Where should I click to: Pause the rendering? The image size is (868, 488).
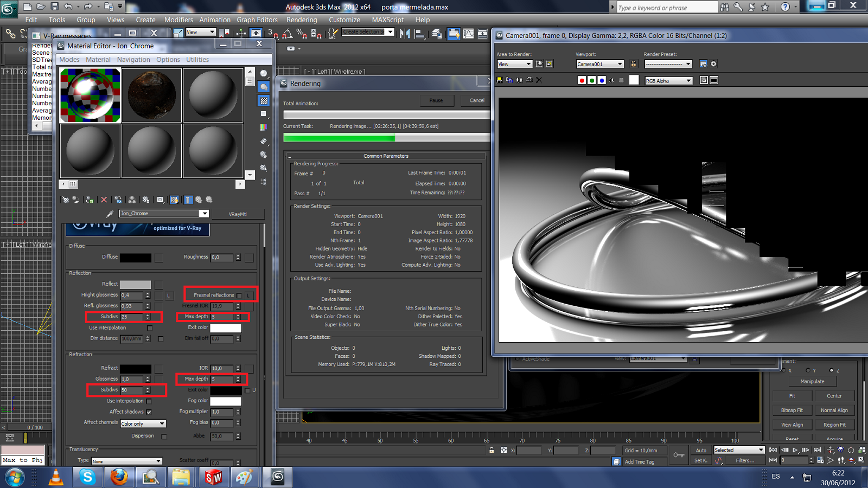pos(436,100)
